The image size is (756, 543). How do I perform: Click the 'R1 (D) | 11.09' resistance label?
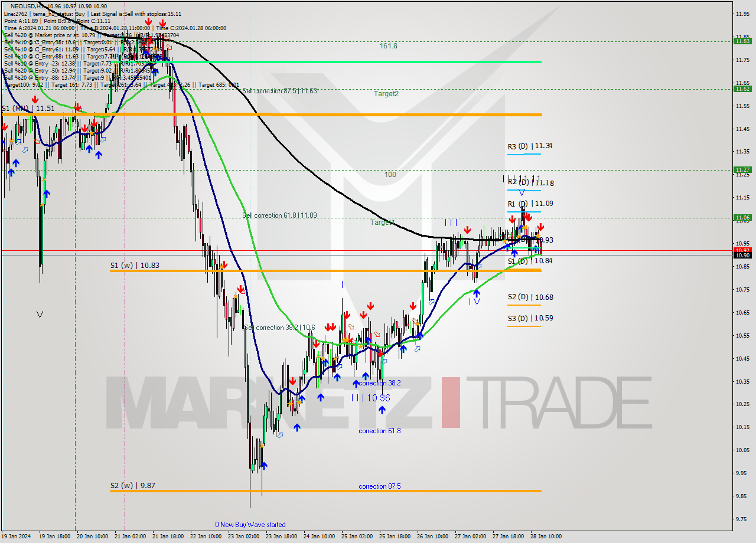click(530, 204)
